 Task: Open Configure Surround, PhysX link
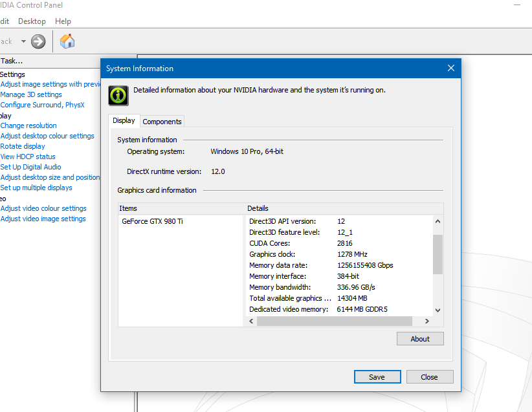[x=43, y=105]
